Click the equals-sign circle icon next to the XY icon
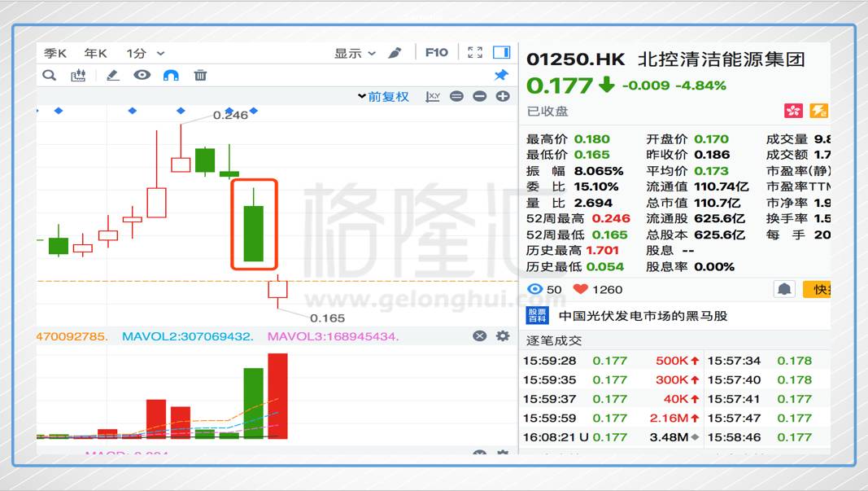This screenshot has width=868, height=491. click(x=456, y=96)
